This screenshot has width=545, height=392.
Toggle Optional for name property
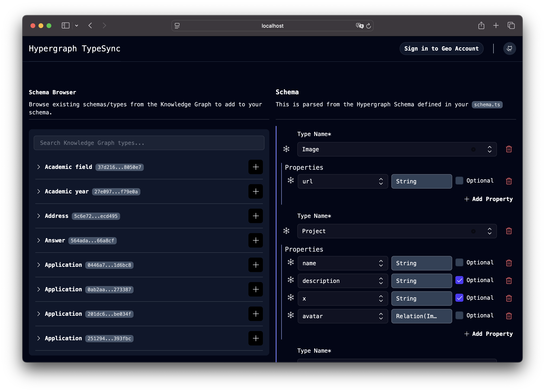(x=459, y=263)
